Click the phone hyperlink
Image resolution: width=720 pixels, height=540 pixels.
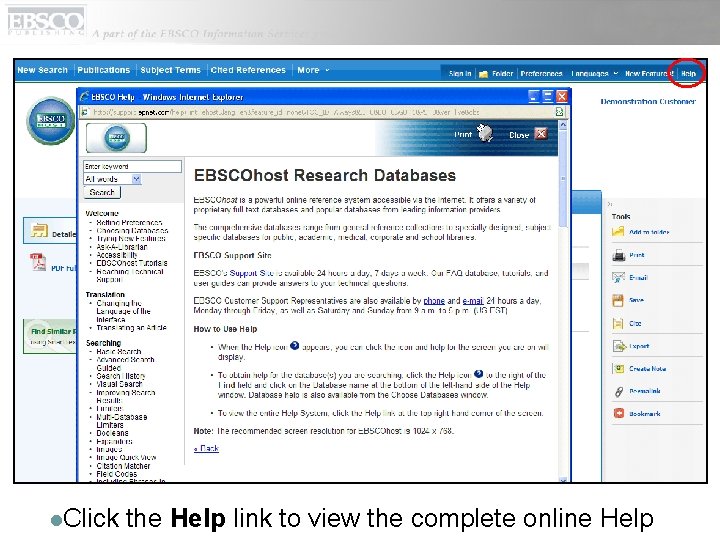434,301
